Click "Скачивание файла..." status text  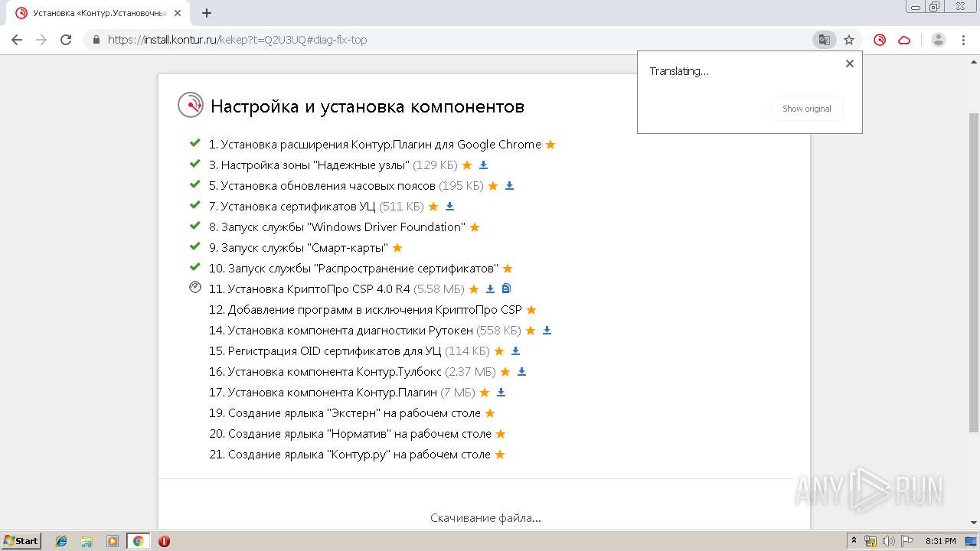click(x=485, y=518)
